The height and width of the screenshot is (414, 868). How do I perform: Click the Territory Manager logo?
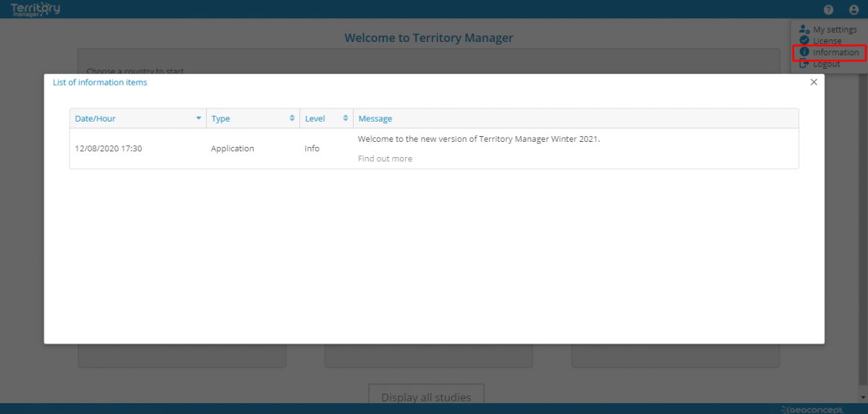(35, 9)
